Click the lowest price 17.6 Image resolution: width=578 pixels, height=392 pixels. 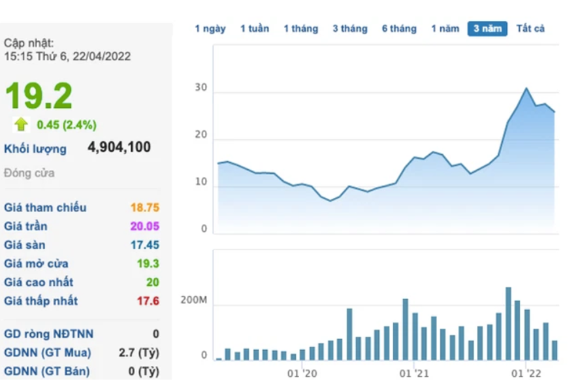[148, 301]
